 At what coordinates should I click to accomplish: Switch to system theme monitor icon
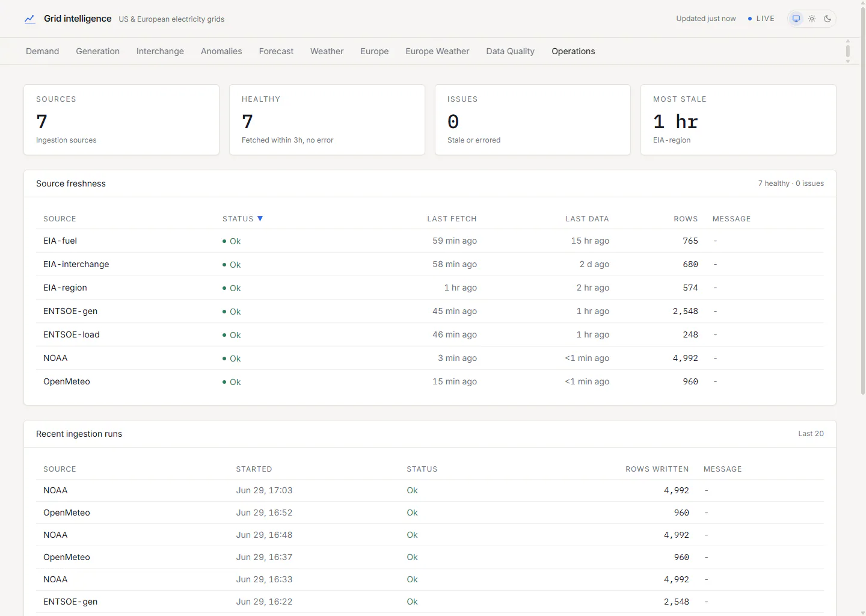point(796,19)
